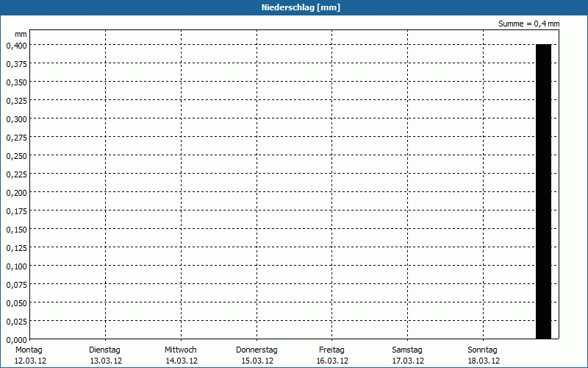Click the black precipitation bar

pos(543,191)
